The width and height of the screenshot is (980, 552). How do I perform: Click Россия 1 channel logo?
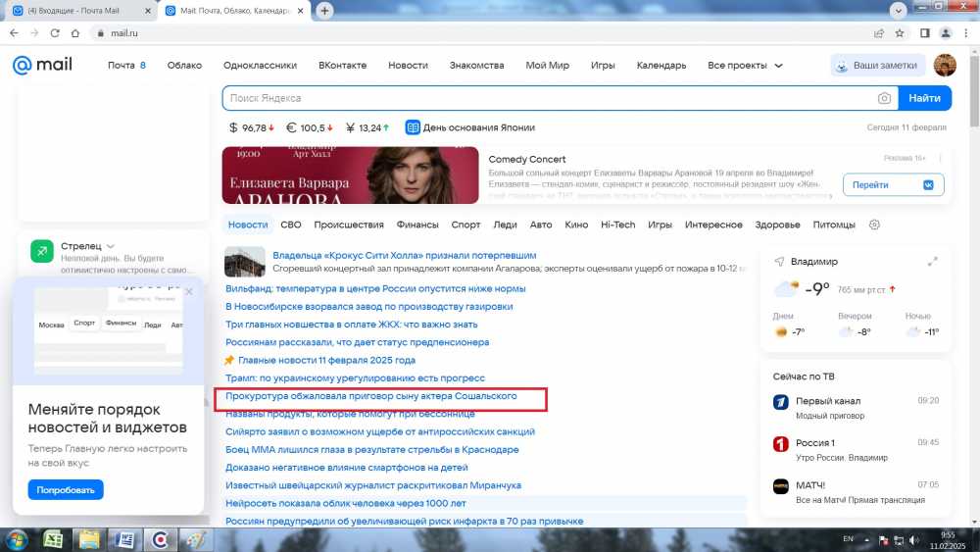pos(781,444)
